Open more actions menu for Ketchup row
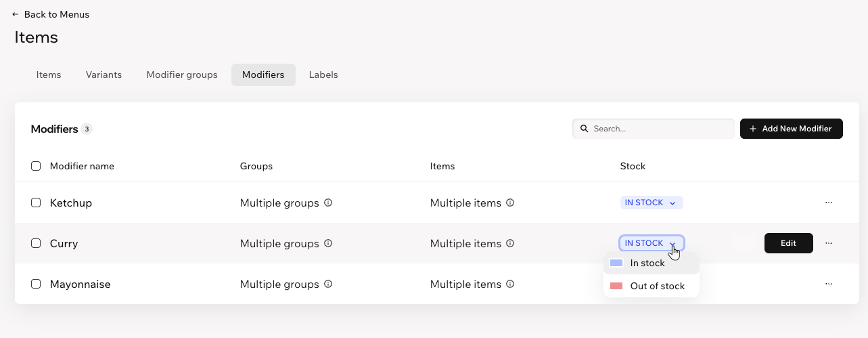Image resolution: width=868 pixels, height=338 pixels. tap(829, 203)
